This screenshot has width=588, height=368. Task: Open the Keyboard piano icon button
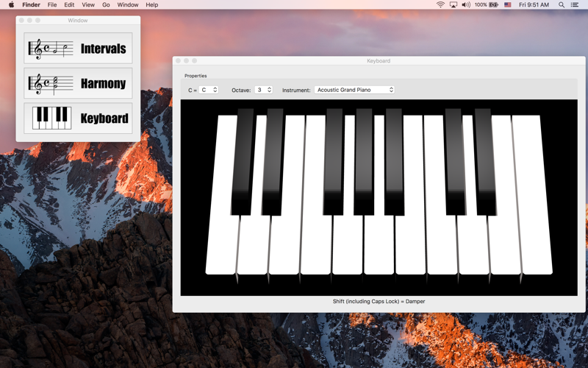(78, 118)
